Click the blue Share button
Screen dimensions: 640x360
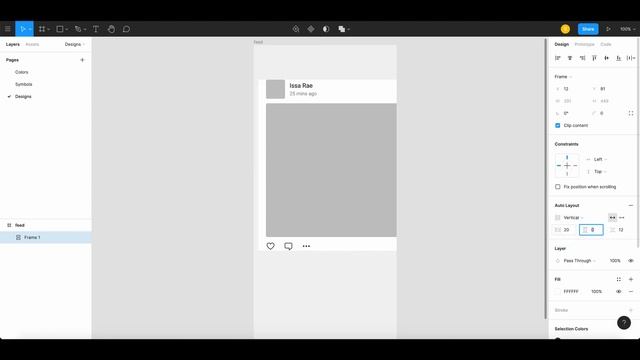pyautogui.click(x=588, y=29)
